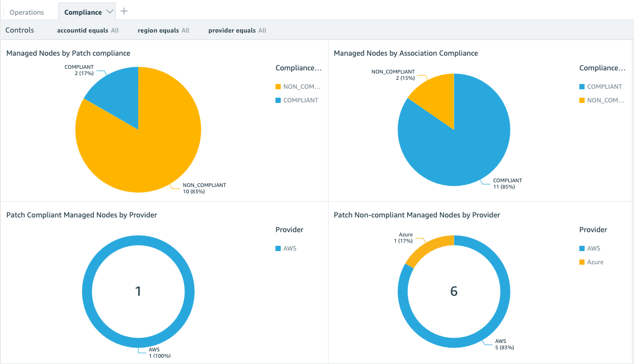Open the Compliance tab dropdown chevron
The width and height of the screenshot is (634, 364).
(109, 11)
